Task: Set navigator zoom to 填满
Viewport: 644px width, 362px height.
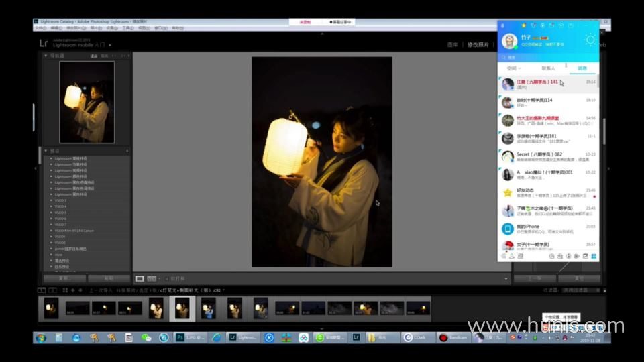Action: (105, 56)
